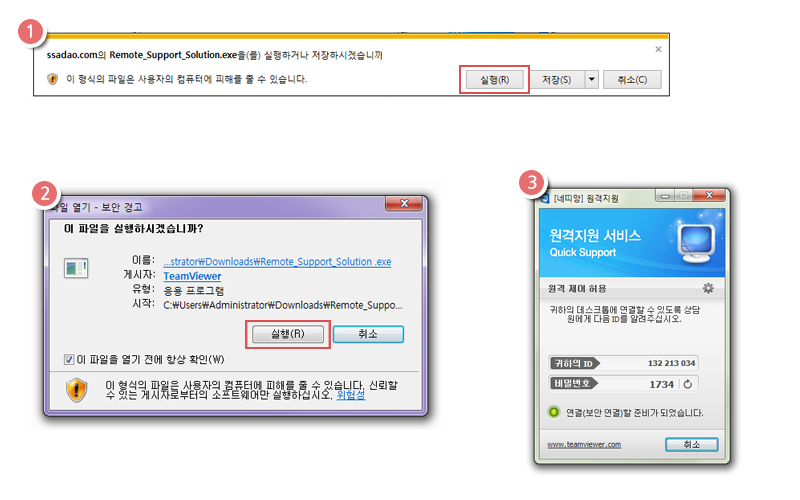Click the 응용 프로그램 type text
The image size is (800, 500).
click(x=193, y=291)
